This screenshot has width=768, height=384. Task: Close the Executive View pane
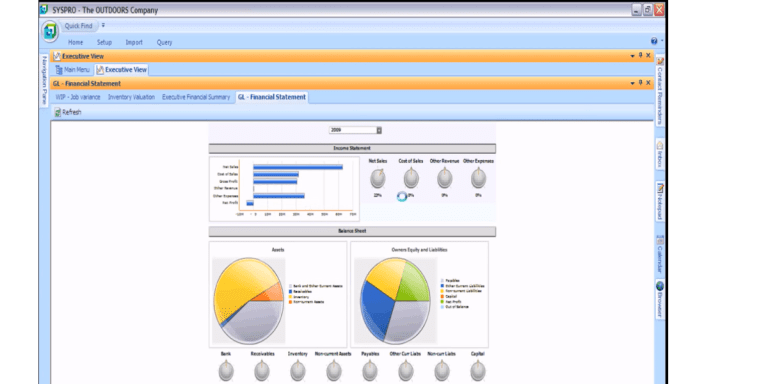click(648, 55)
